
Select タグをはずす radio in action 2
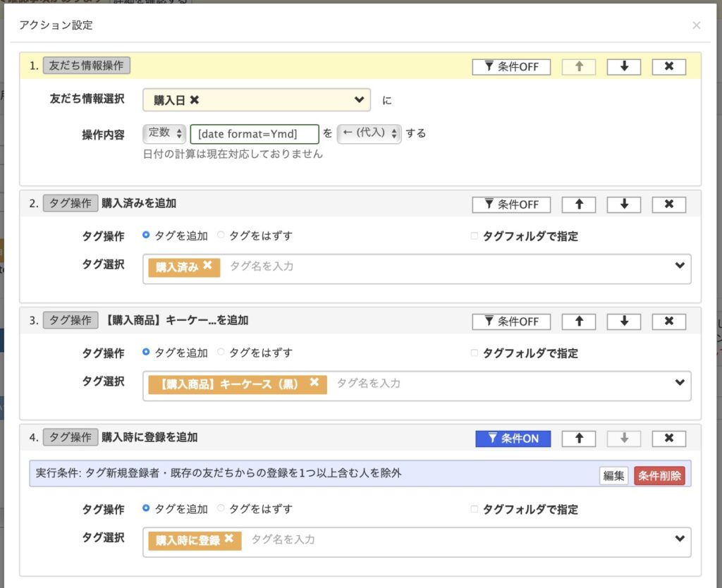tap(221, 235)
